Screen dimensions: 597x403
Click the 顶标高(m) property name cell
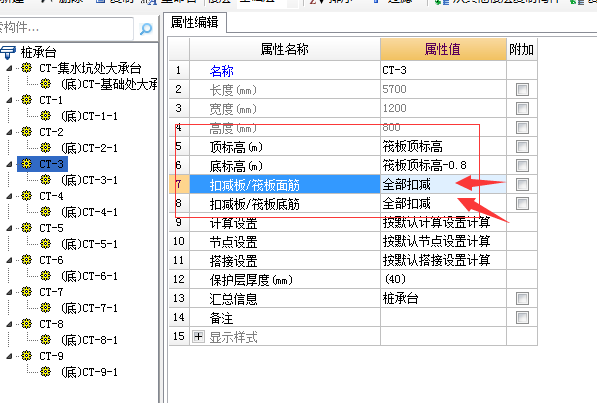click(x=285, y=147)
